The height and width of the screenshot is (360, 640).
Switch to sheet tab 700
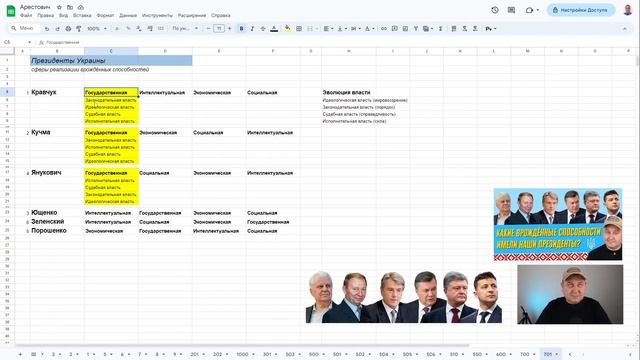[x=524, y=354]
